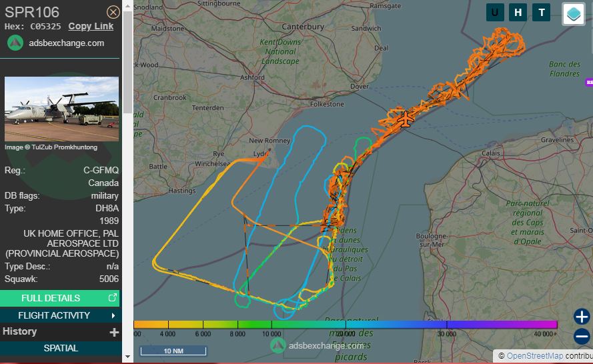Open the map layer switcher icon
This screenshot has height=364, width=593.
[574, 14]
